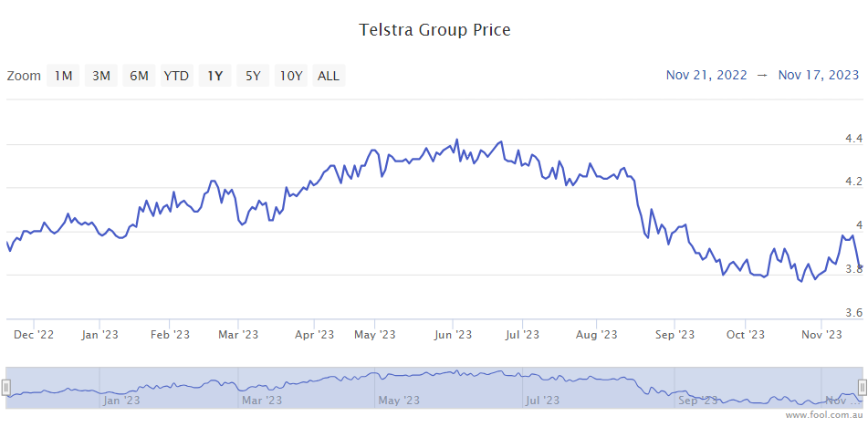Select the 1M zoom range button

click(x=63, y=76)
